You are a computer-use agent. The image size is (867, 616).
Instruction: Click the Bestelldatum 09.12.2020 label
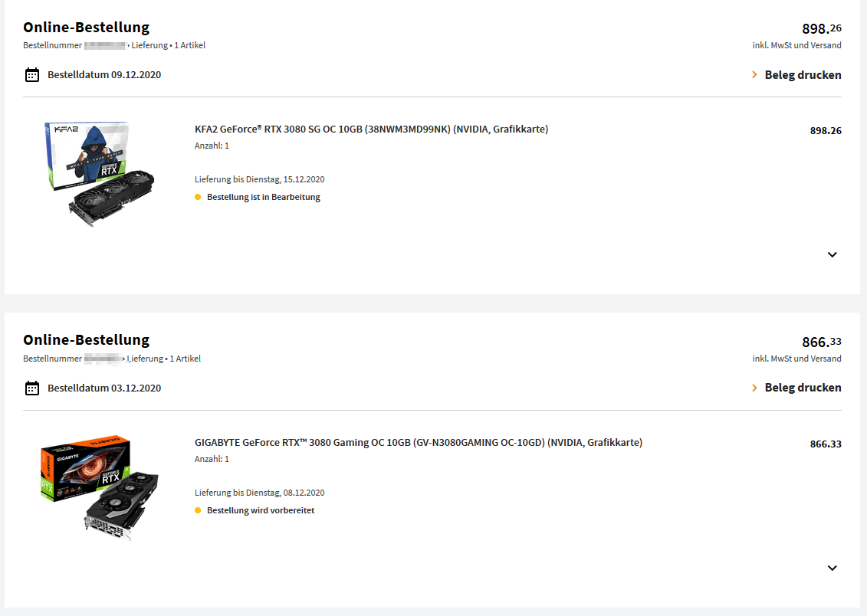point(104,75)
